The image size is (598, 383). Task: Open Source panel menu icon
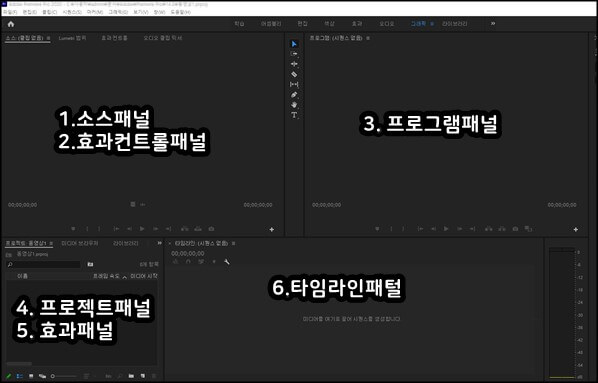(x=48, y=38)
